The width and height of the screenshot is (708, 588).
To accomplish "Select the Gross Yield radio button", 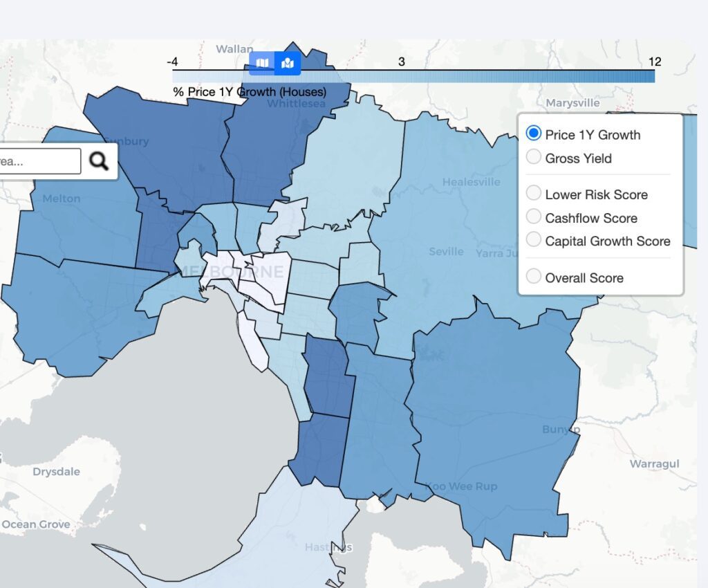I will click(x=533, y=158).
